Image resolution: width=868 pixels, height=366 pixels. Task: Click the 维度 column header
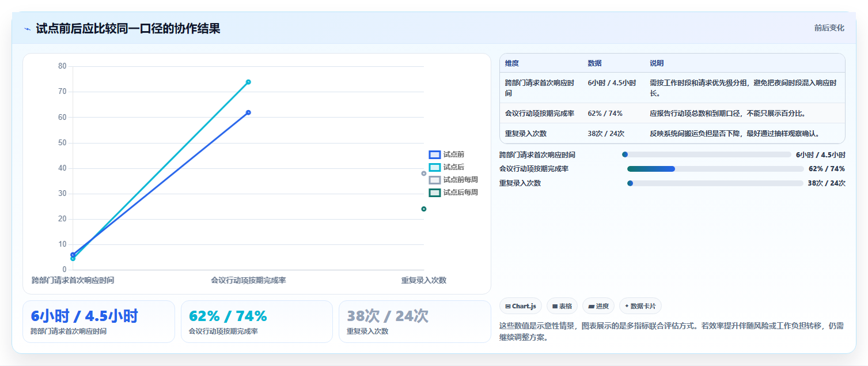tap(512, 63)
